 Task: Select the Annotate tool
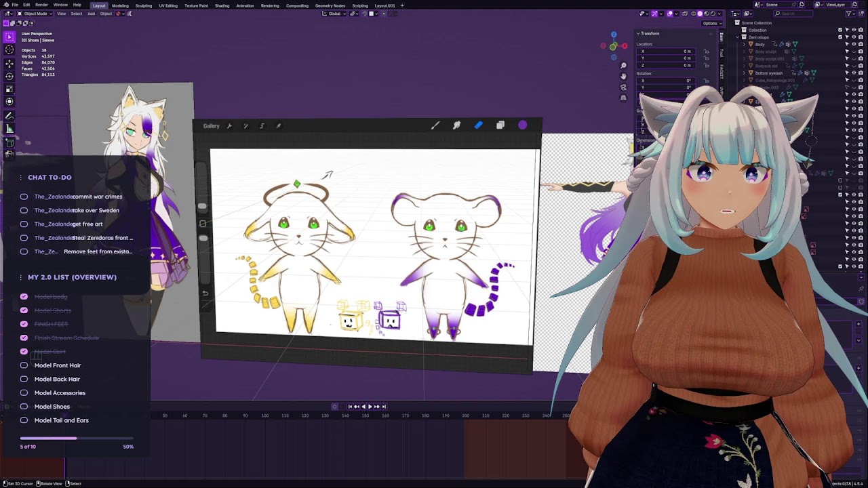(x=9, y=117)
